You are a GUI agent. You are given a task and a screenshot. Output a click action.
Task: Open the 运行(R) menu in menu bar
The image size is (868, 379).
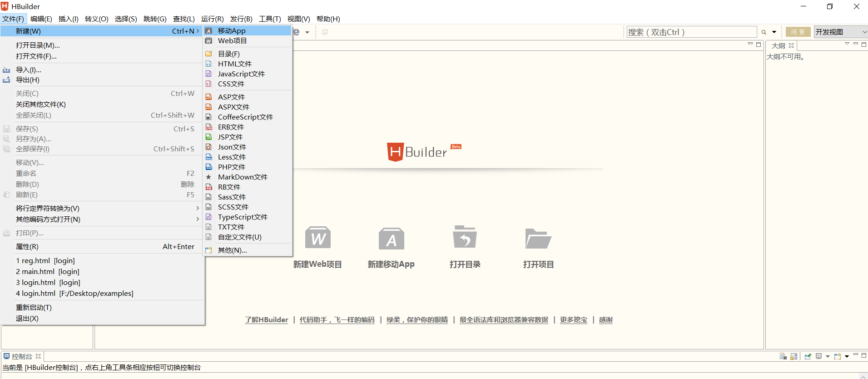point(212,19)
